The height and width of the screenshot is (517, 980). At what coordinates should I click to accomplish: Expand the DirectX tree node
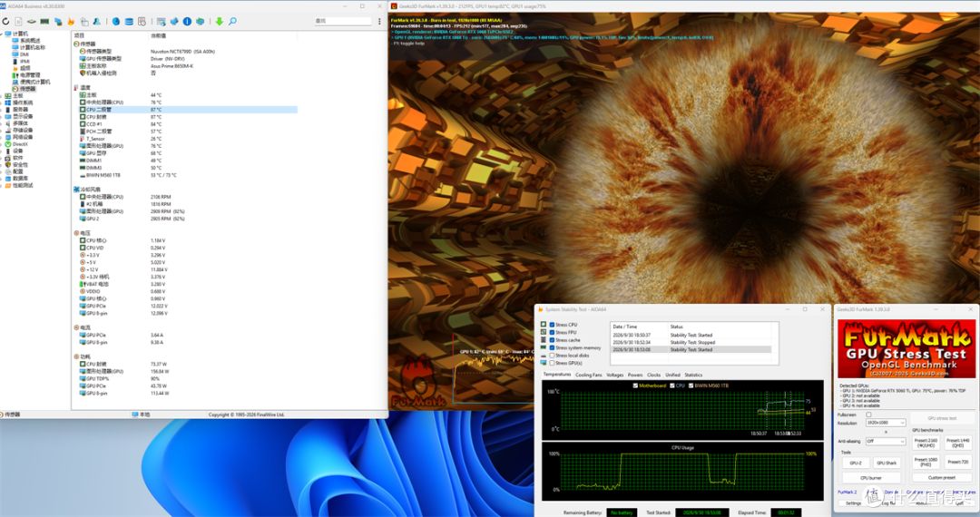point(2,143)
